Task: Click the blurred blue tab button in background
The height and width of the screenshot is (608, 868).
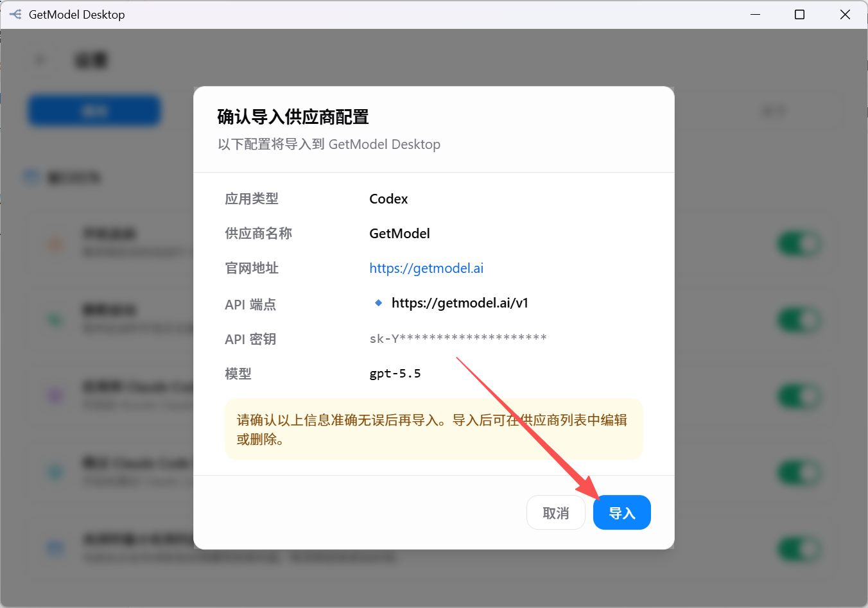Action: [x=94, y=112]
